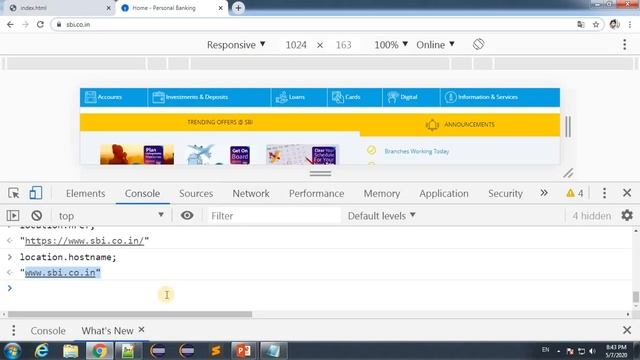Switch to the Performance tab

point(316,193)
